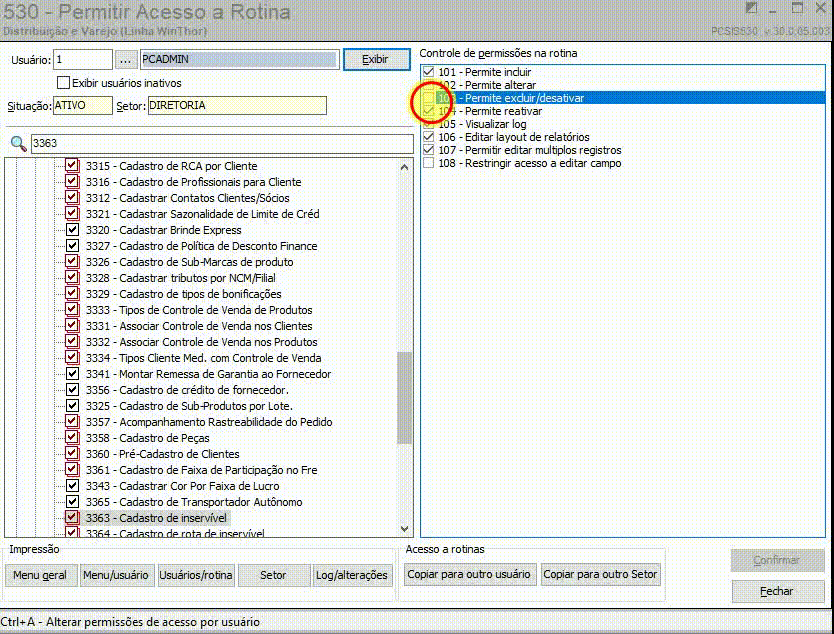Screen dimensions: 834x634
Task: Toggle checkbox for 3329 - tipos de bonificações
Action: 72,294
